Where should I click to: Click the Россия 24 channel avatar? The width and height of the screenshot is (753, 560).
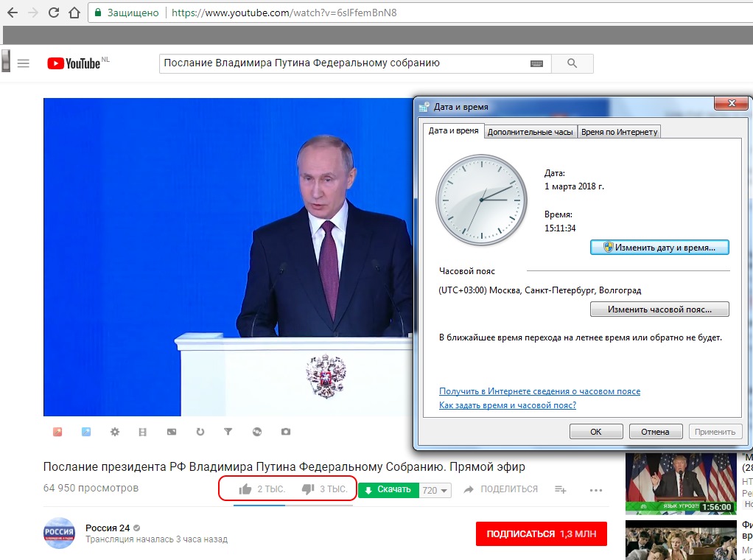[x=59, y=533]
